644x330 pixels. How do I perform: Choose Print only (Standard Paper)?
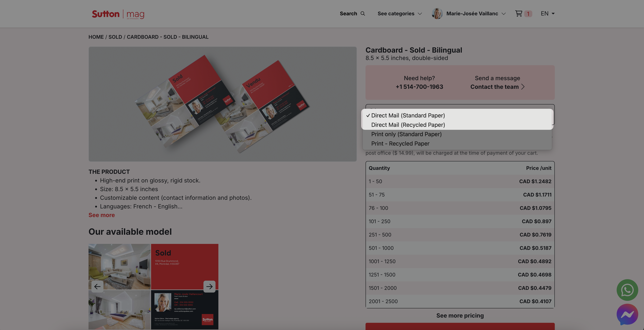tap(406, 134)
